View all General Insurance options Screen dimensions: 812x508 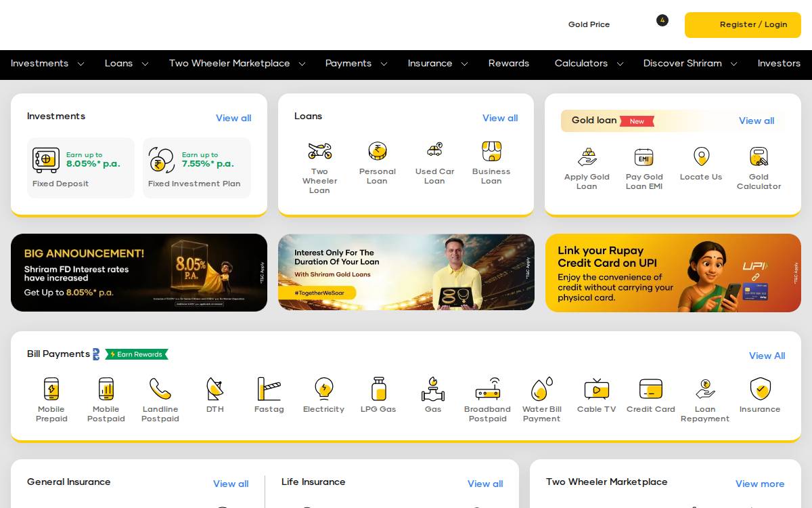231,484
